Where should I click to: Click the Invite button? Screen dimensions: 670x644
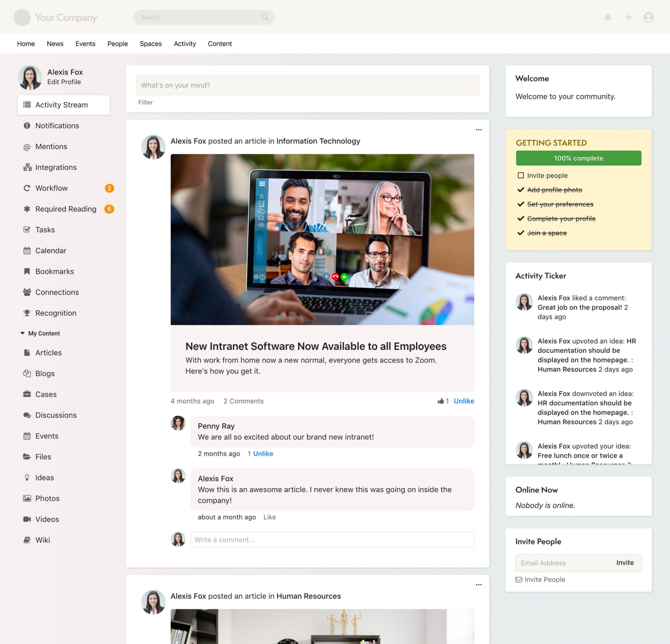pyautogui.click(x=625, y=563)
